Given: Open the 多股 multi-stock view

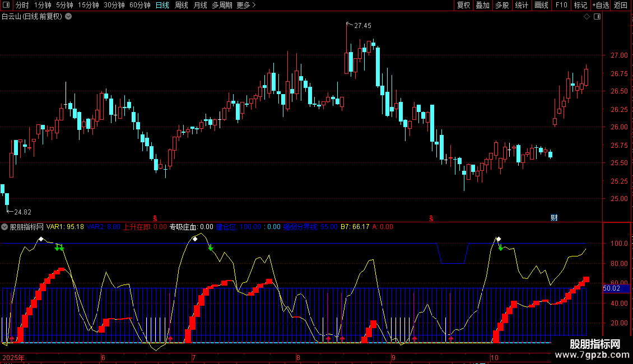Looking at the screenshot, I should pyautogui.click(x=502, y=5).
